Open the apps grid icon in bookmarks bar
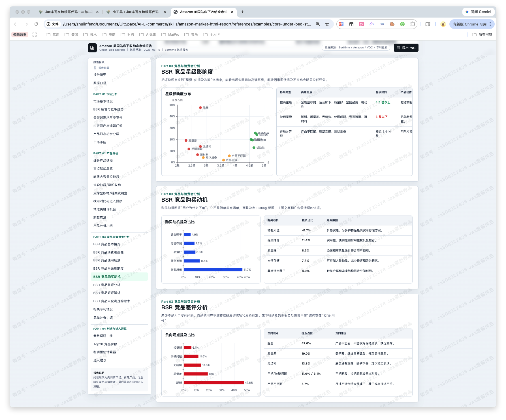Image resolution: width=506 pixels, height=420 pixels. pos(35,35)
